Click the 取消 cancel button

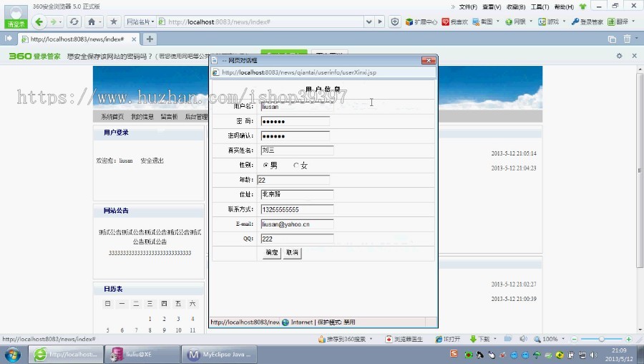(x=292, y=252)
